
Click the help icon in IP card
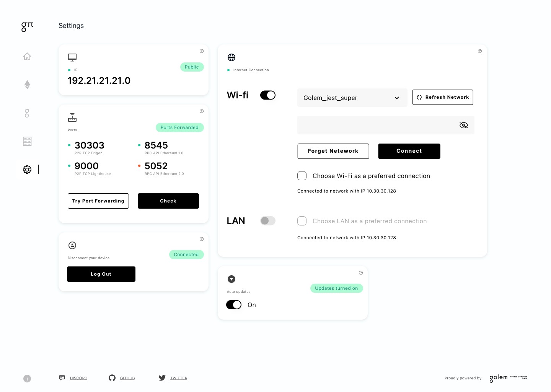click(x=202, y=51)
